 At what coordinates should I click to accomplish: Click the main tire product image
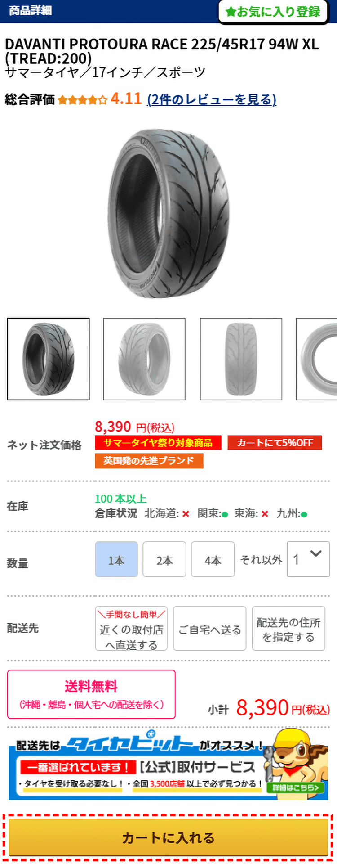point(168,213)
